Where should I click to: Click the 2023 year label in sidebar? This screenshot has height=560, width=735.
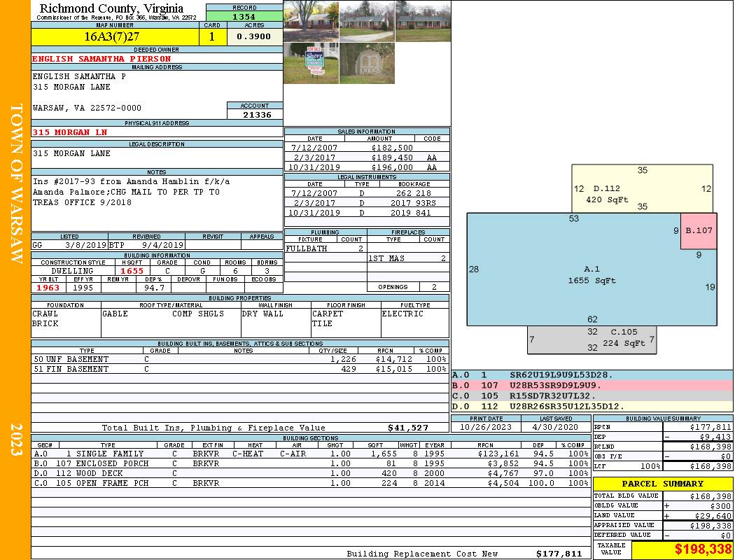(16, 440)
